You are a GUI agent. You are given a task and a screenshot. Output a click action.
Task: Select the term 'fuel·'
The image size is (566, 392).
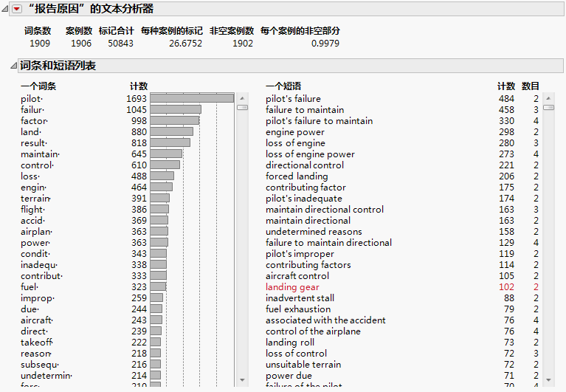(x=30, y=287)
